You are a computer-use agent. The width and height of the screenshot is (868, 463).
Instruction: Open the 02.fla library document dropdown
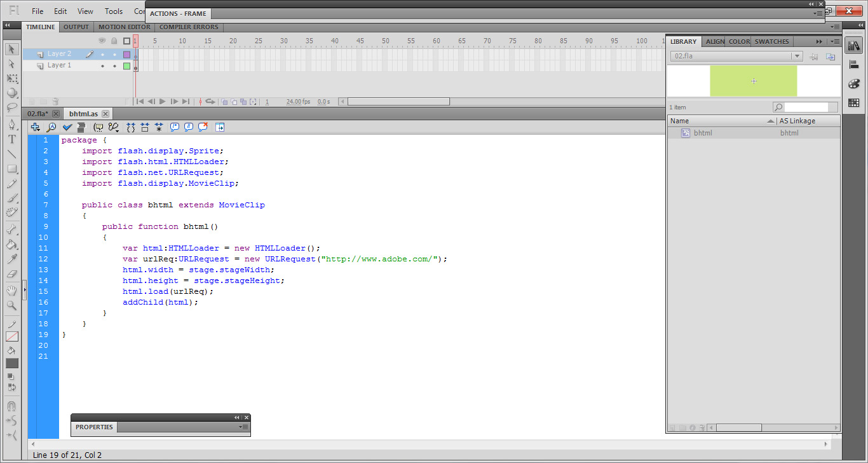796,56
